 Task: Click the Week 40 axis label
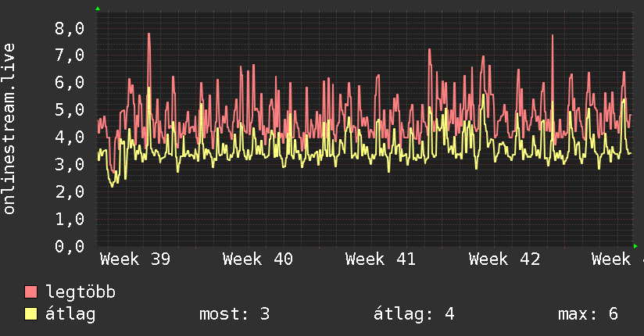(x=257, y=259)
